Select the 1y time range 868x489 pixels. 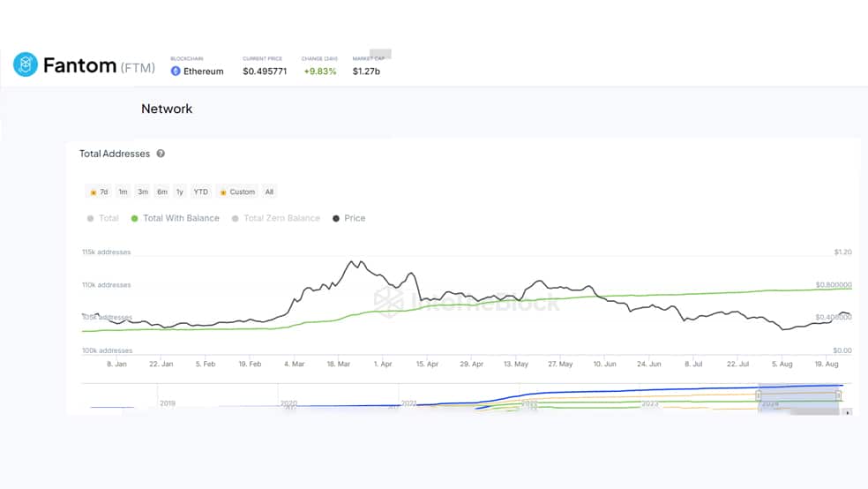[179, 192]
